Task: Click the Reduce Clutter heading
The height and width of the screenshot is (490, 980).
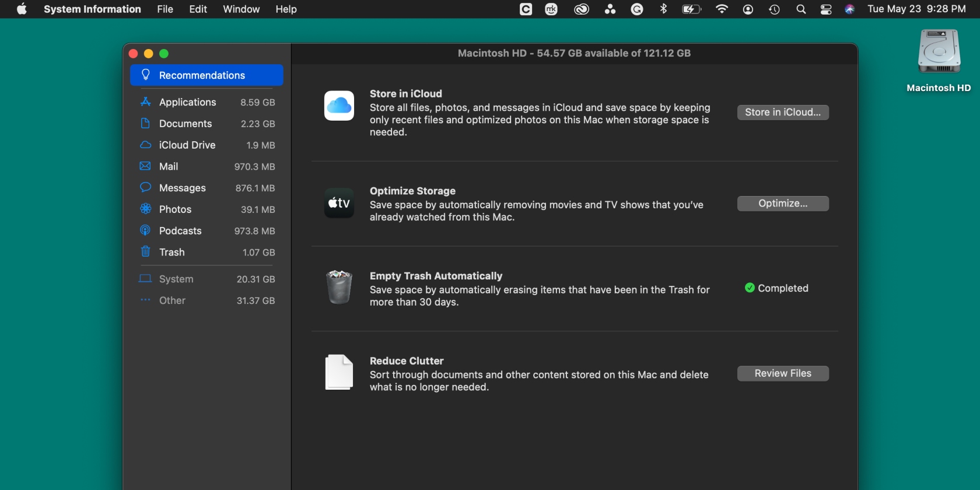Action: (407, 361)
